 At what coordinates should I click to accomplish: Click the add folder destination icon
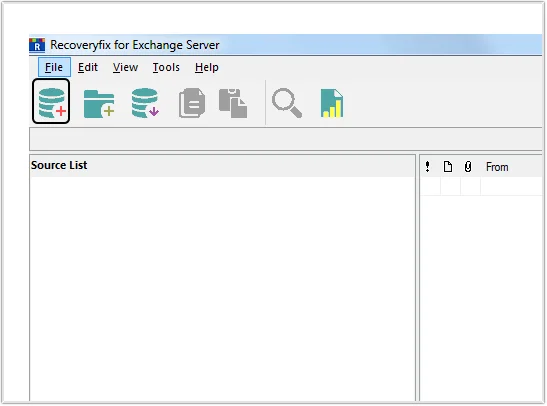(x=99, y=104)
